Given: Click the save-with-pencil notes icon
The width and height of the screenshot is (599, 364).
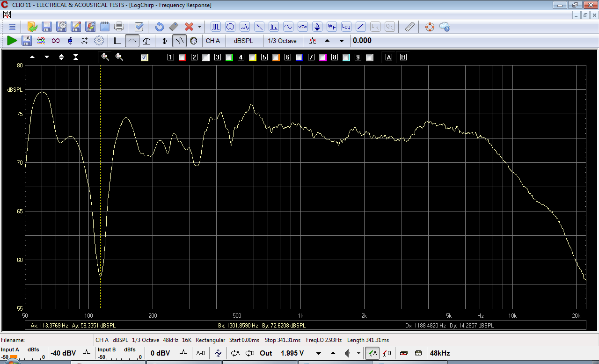Looking at the screenshot, I should click(76, 27).
